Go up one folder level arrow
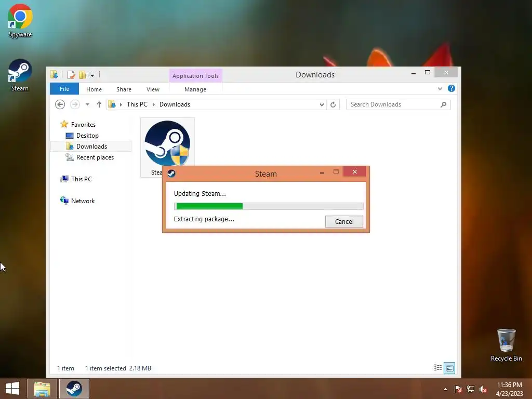Viewport: 532px width, 399px height. point(99,104)
